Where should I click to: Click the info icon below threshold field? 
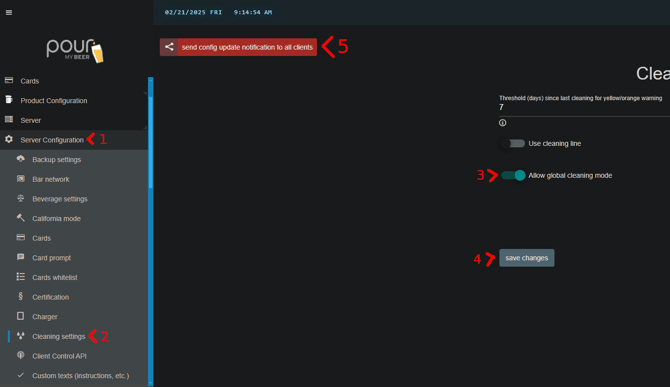[502, 123]
